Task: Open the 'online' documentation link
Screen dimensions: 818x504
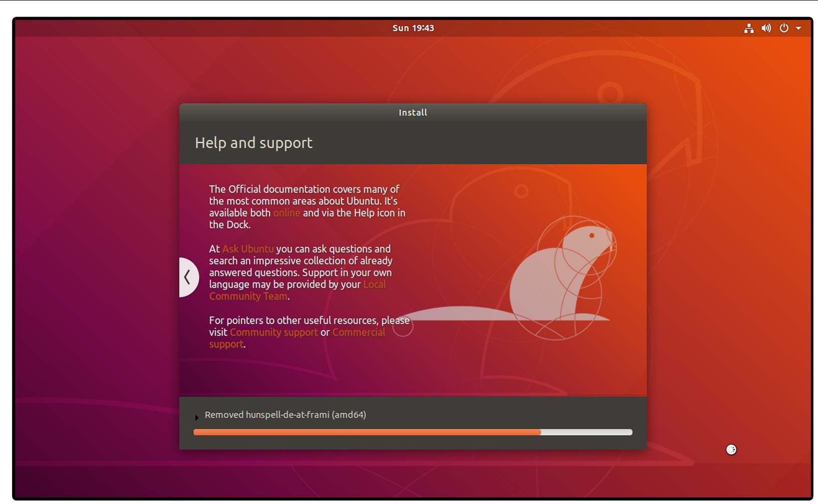Action: (x=287, y=213)
